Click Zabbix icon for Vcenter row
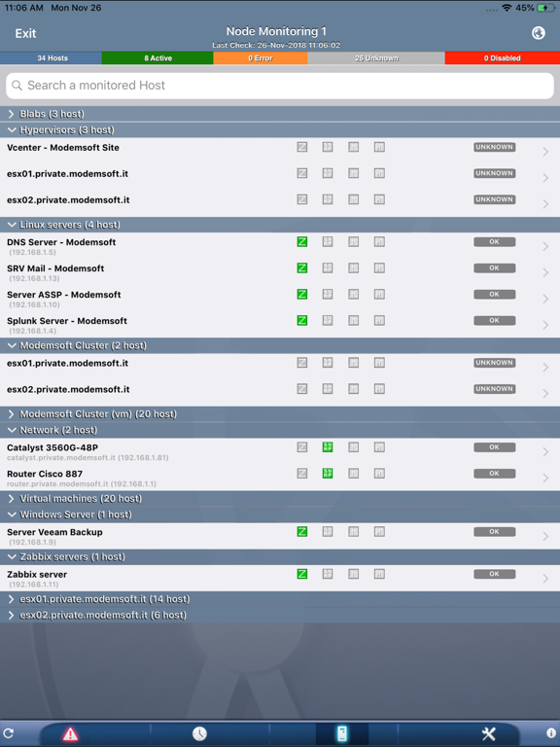Image resolution: width=560 pixels, height=747 pixels. point(302,147)
